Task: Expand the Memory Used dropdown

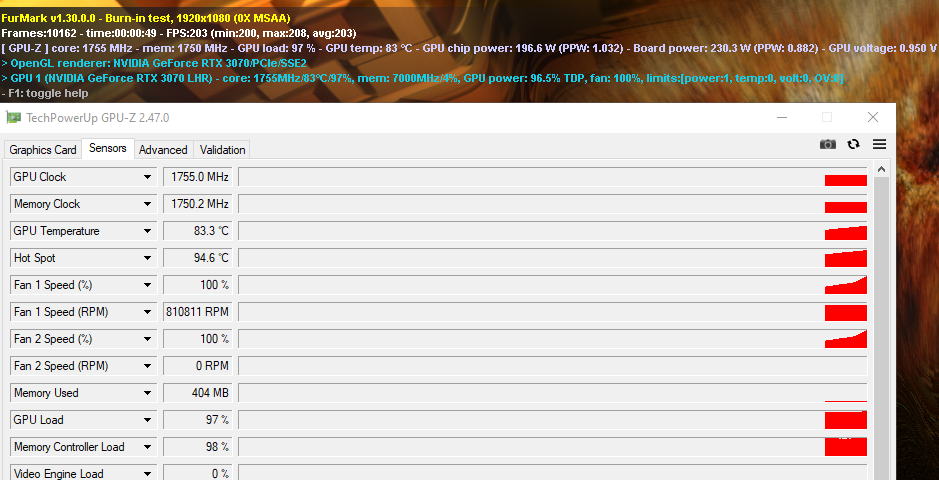Action: [147, 393]
